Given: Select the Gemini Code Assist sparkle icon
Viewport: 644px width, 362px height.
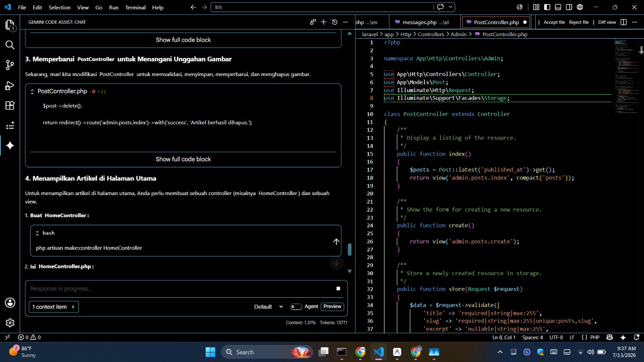Looking at the screenshot, I should (10, 146).
